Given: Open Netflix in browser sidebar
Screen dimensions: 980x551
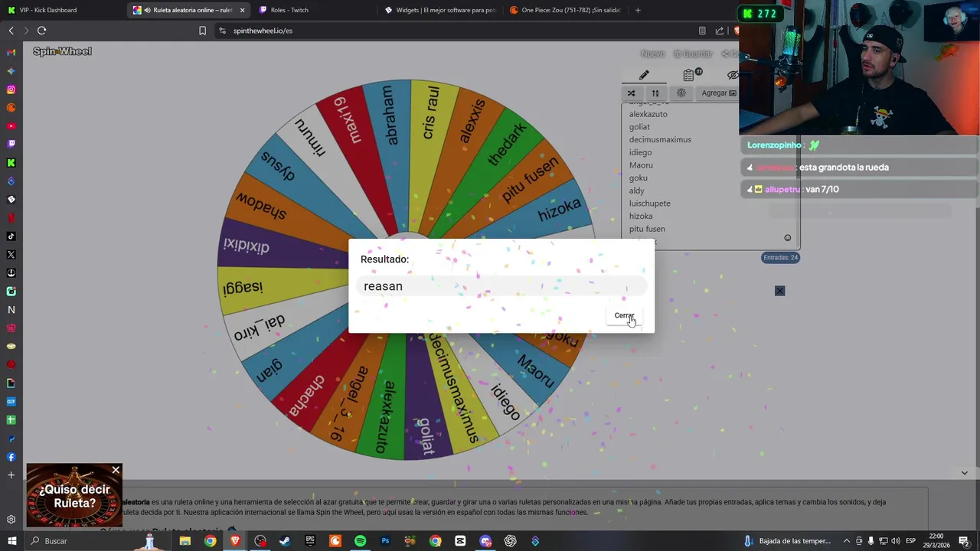Looking at the screenshot, I should click(11, 218).
